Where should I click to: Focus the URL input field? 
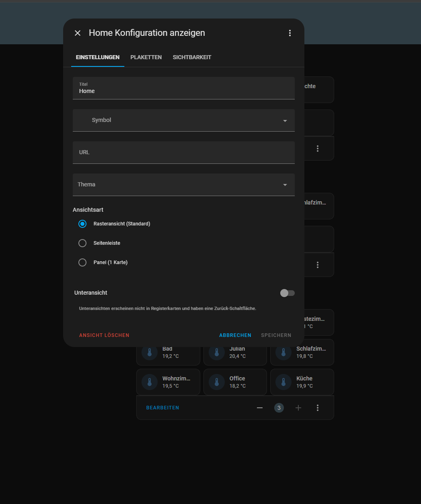click(x=183, y=153)
